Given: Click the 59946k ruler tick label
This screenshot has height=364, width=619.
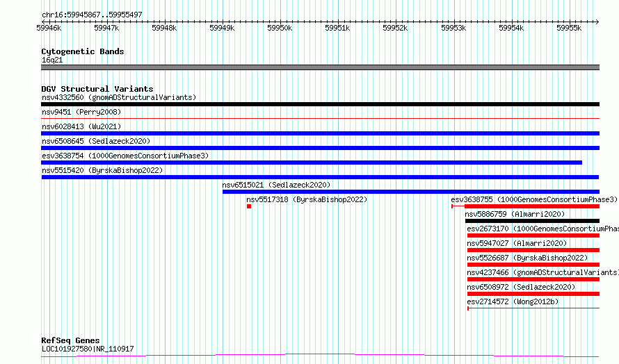Looking at the screenshot, I should tap(49, 28).
